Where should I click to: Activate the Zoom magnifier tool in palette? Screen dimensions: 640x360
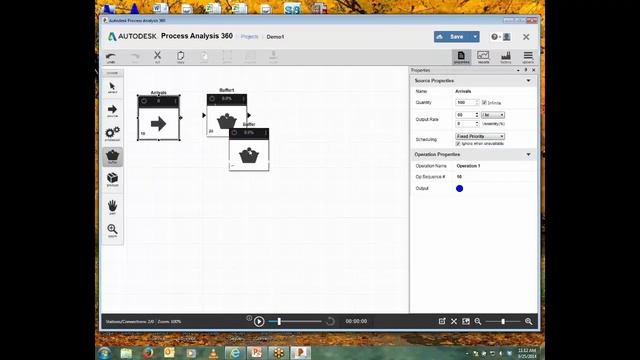(112, 231)
